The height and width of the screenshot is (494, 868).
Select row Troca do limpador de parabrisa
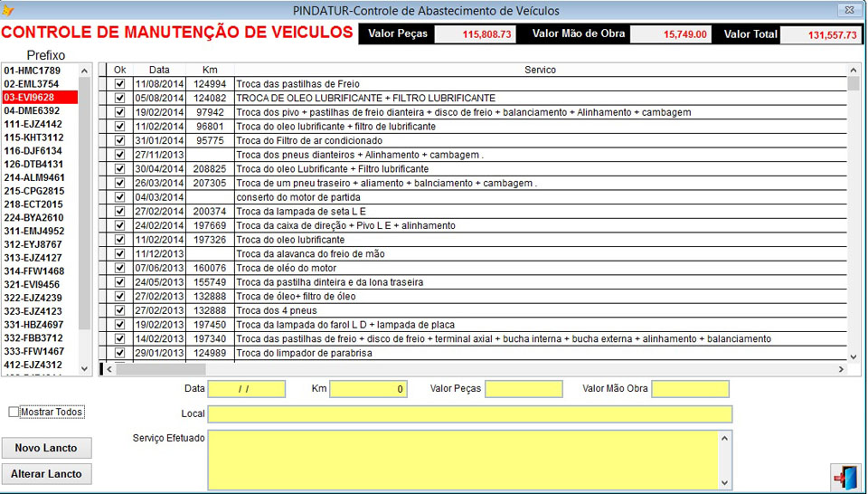[473, 353]
